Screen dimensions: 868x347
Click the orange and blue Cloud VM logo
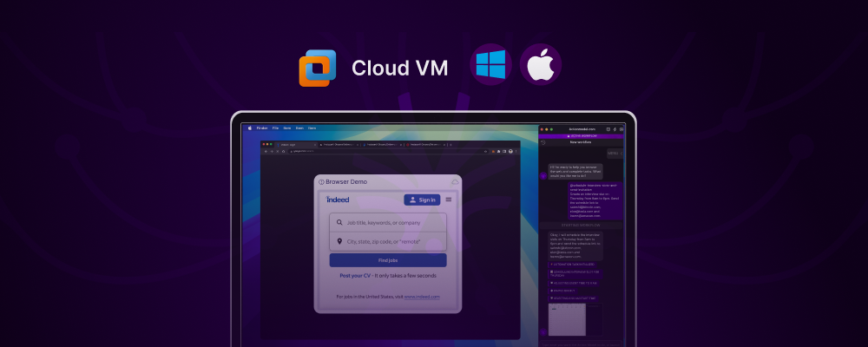(318, 68)
